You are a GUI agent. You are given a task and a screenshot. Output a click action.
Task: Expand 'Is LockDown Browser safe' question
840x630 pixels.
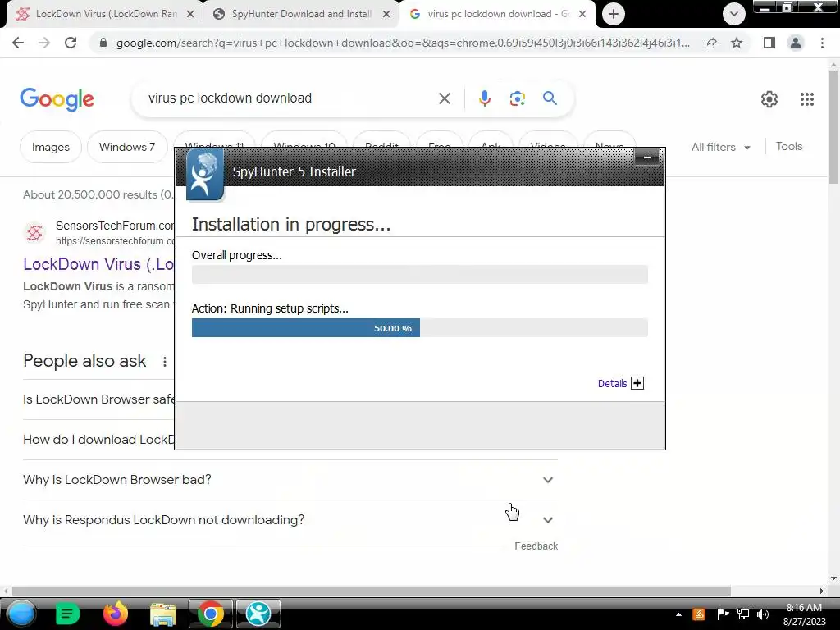pos(98,399)
